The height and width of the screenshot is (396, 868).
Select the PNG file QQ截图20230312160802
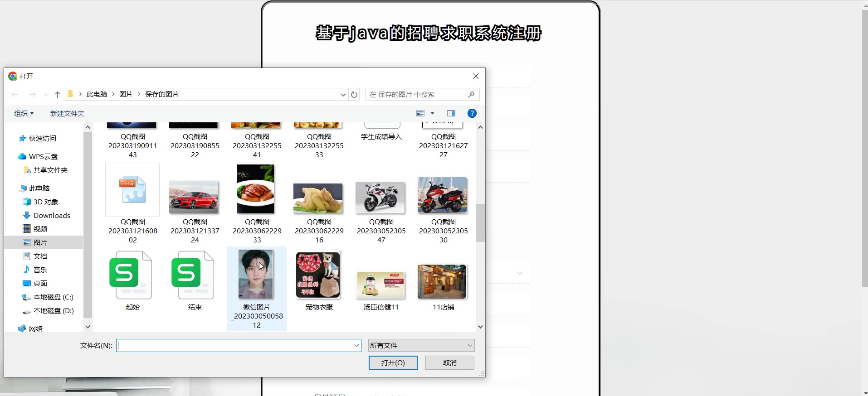[x=132, y=204]
